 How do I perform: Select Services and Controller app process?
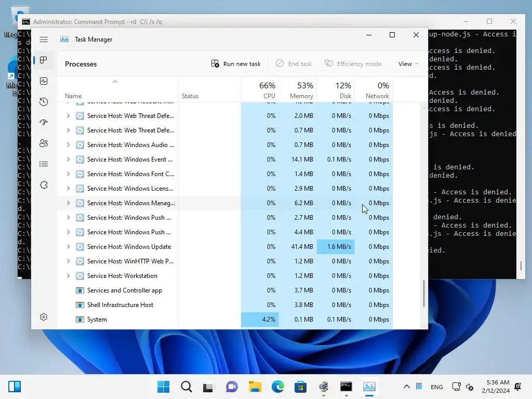pos(225,290)
